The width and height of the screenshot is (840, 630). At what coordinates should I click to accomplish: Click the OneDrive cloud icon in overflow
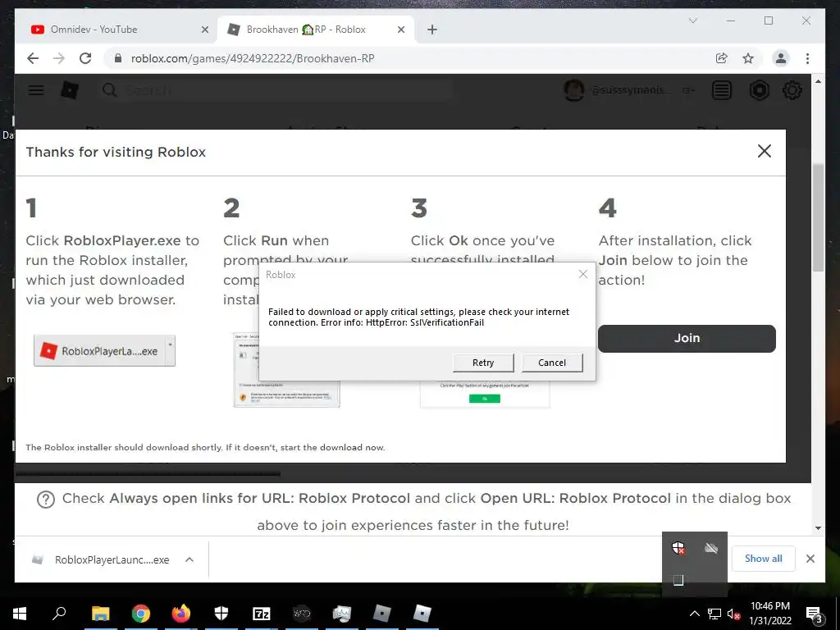pyautogui.click(x=711, y=548)
